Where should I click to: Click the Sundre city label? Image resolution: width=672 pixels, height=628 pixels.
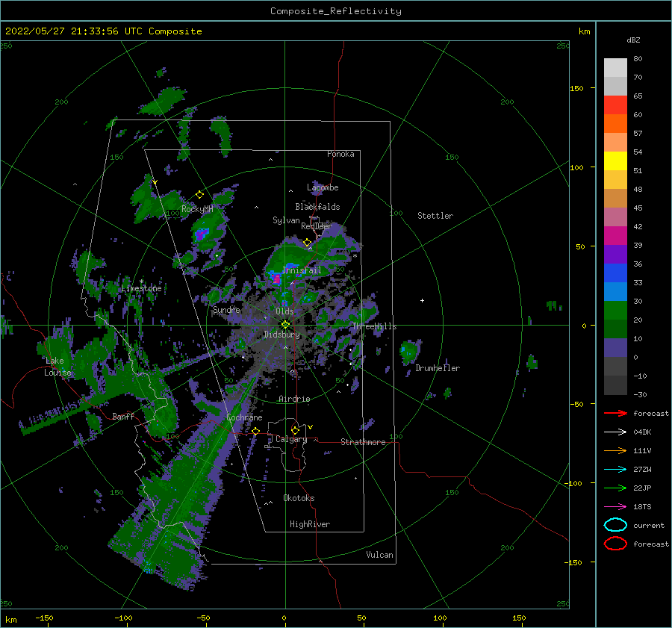227,309
